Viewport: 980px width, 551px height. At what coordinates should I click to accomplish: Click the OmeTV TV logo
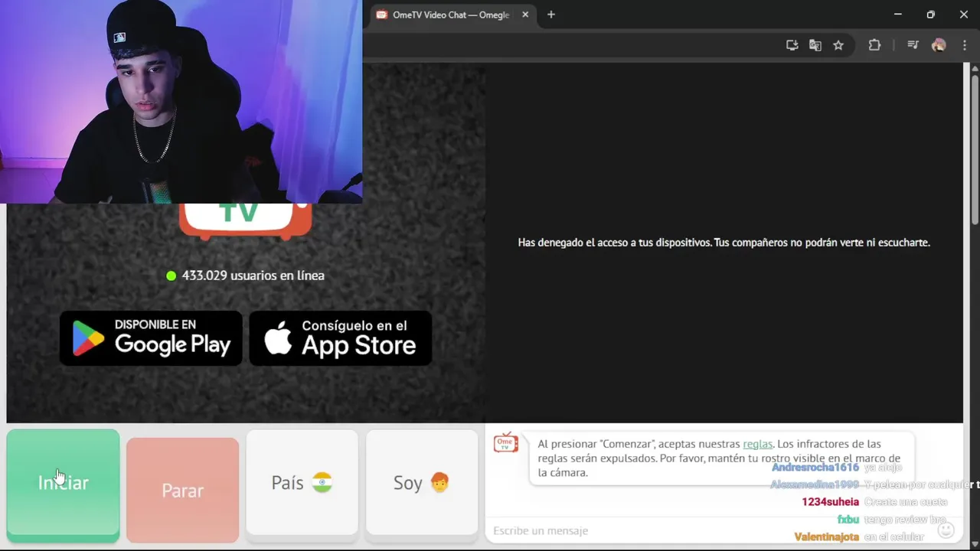pyautogui.click(x=245, y=220)
